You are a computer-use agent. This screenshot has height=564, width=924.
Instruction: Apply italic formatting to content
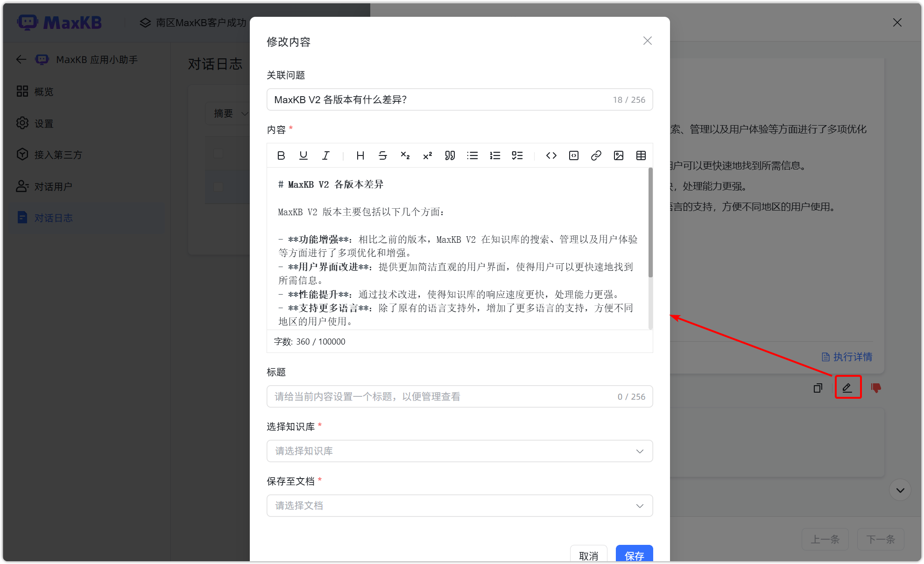(x=325, y=155)
